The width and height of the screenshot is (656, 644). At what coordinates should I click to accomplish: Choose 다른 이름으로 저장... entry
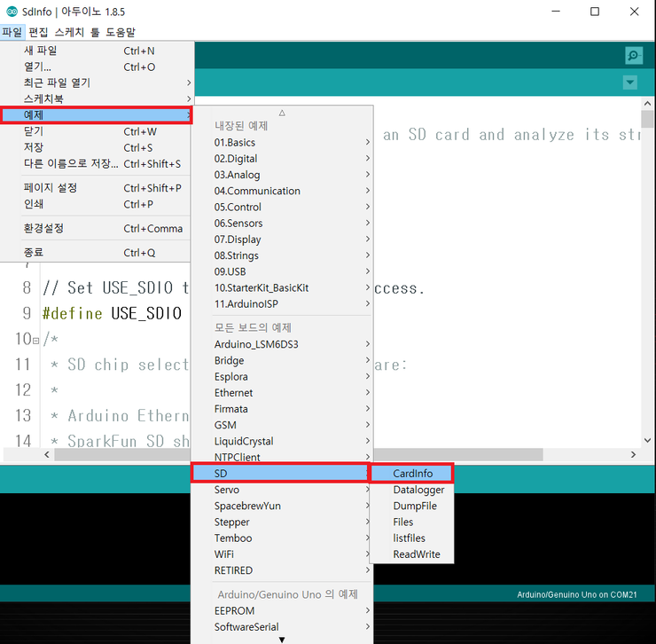point(97,164)
